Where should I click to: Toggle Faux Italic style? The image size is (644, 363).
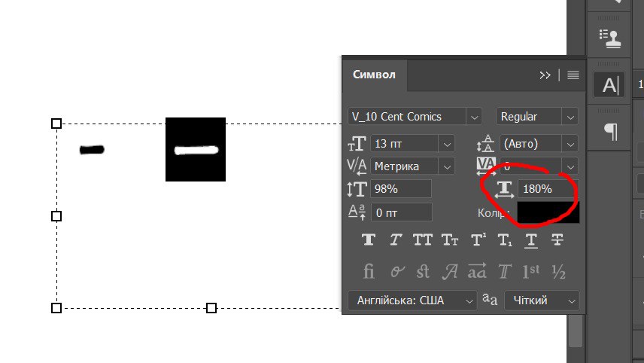(396, 239)
